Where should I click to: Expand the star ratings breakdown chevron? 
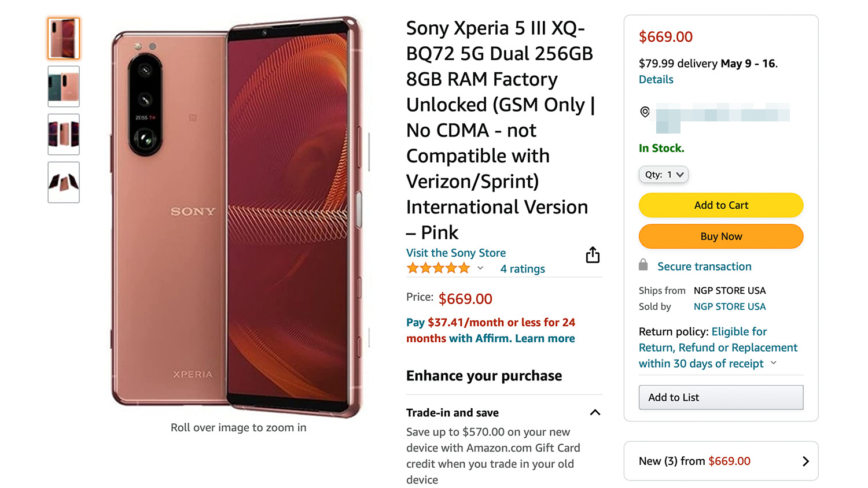point(480,268)
